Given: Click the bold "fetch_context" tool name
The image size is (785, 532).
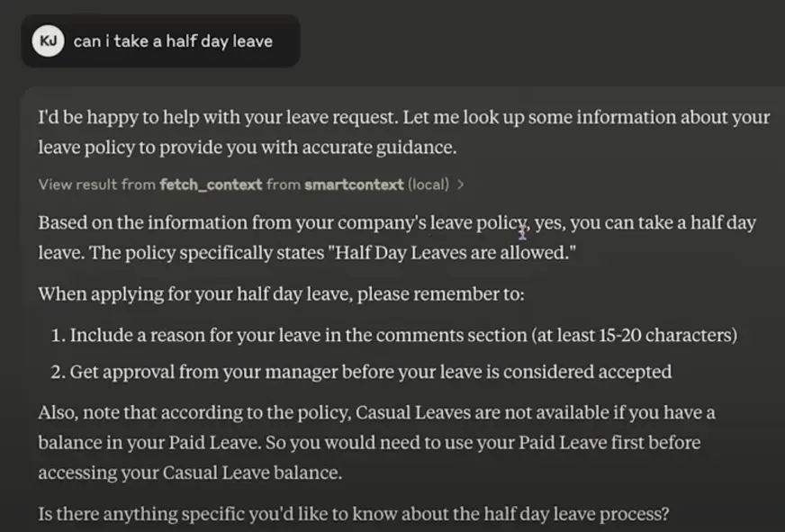Looking at the screenshot, I should click(211, 185).
